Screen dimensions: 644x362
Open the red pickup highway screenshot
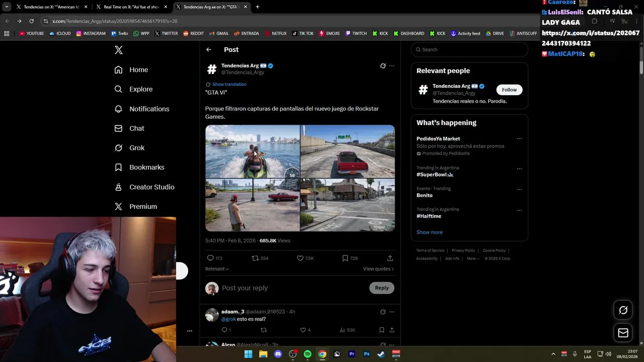(x=348, y=151)
